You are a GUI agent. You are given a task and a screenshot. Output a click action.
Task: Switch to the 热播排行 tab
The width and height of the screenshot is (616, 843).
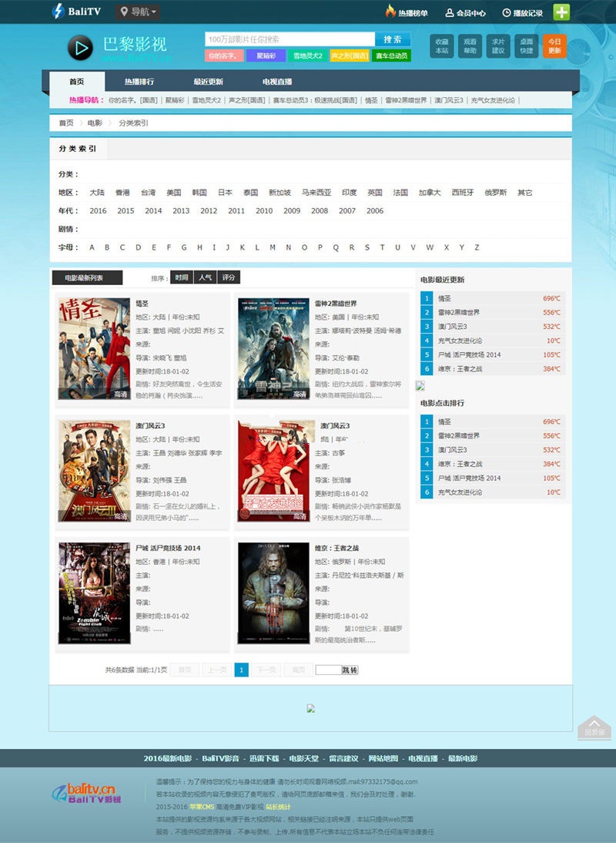(x=139, y=82)
